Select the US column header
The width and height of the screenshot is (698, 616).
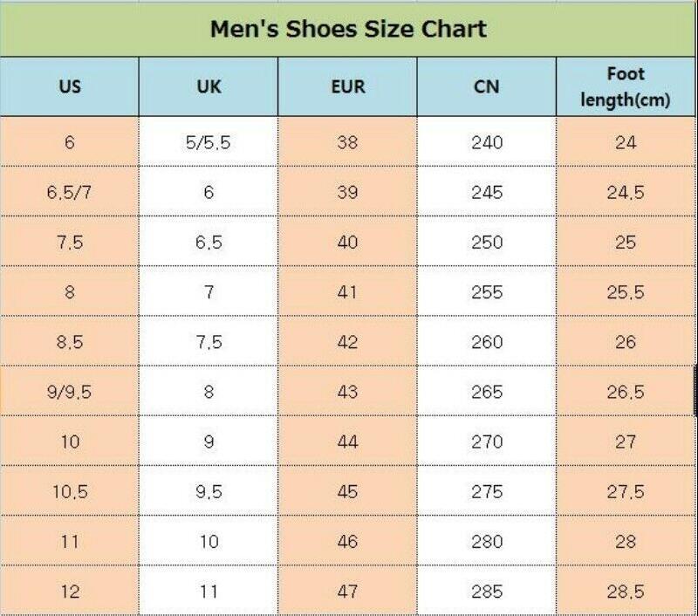[x=70, y=86]
